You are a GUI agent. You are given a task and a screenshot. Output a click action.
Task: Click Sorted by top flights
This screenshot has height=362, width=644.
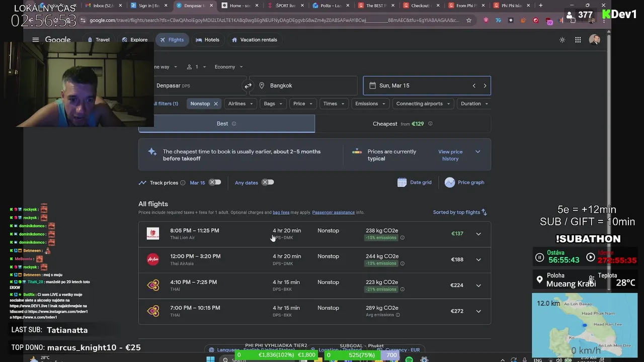(460, 212)
